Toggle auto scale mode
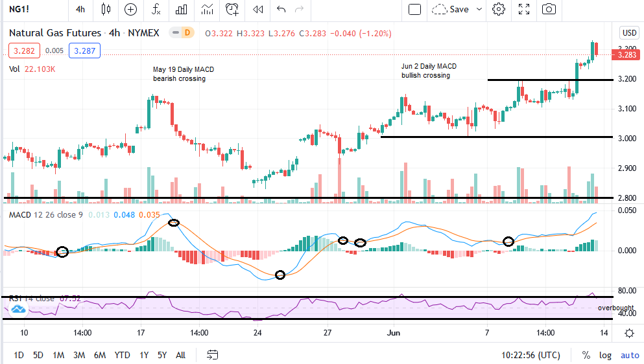This screenshot has height=364, width=644. point(630,355)
